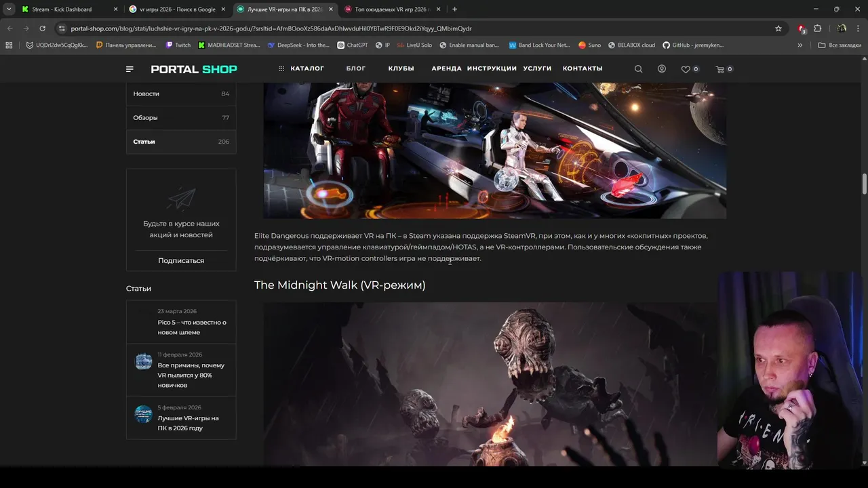Open the КАТАЛОГ menu
The image size is (868, 488).
301,68
